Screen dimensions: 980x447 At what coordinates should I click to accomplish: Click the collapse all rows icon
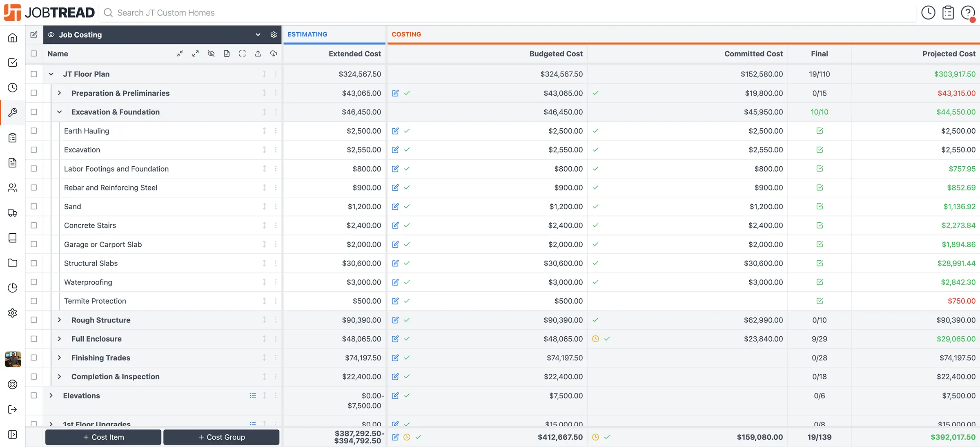point(180,54)
